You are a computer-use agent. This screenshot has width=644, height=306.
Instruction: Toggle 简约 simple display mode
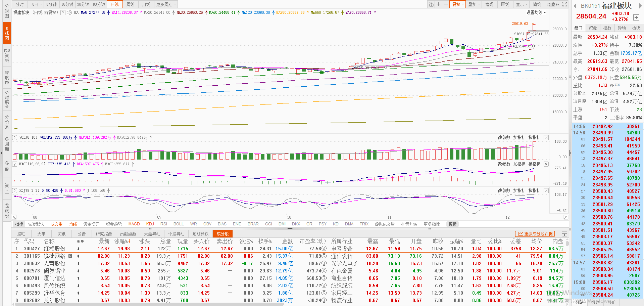click(x=537, y=4)
